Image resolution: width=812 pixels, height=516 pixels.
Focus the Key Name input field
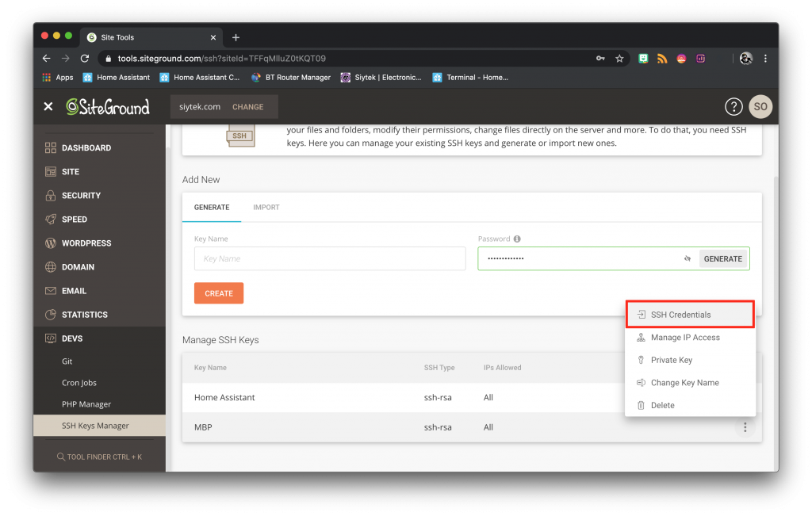(x=330, y=258)
